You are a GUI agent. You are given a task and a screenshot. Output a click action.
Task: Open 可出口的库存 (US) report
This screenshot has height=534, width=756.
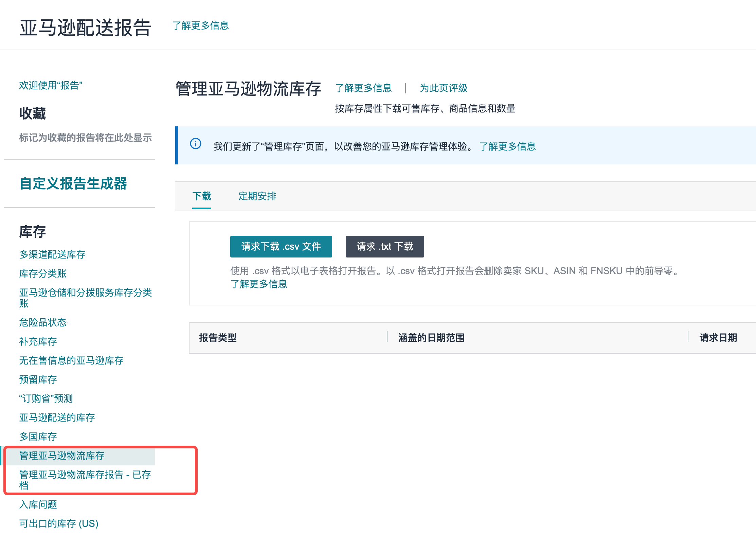59,523
